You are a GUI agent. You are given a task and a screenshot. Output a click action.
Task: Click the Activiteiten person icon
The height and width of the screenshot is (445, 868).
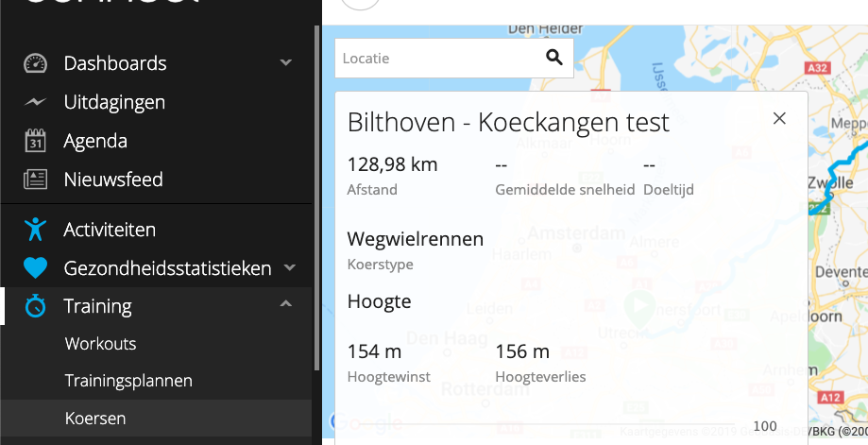[35, 230]
